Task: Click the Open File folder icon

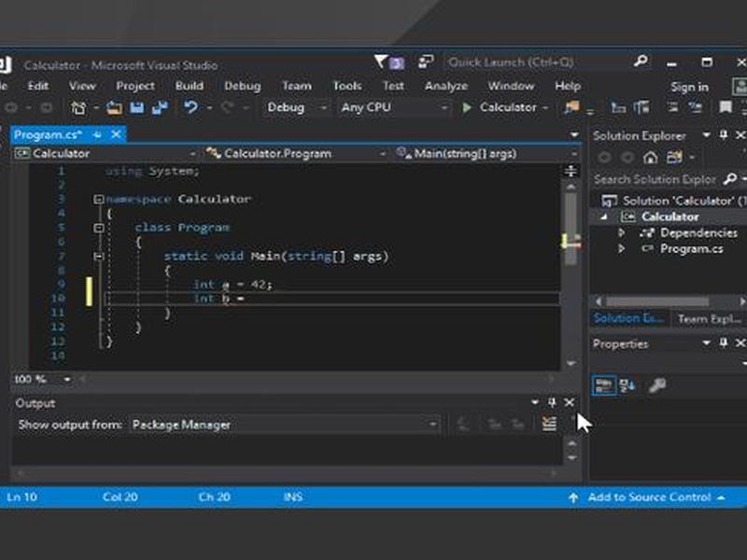Action: coord(114,108)
